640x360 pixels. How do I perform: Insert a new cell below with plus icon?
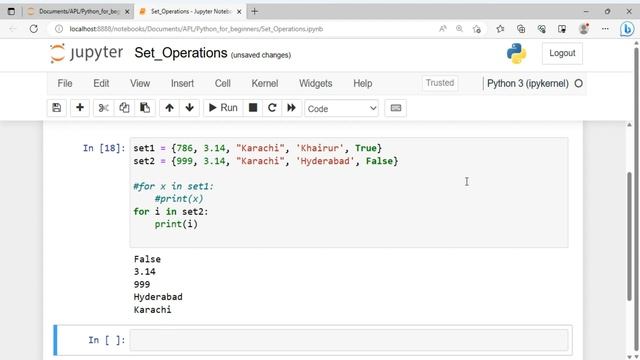tap(80, 108)
